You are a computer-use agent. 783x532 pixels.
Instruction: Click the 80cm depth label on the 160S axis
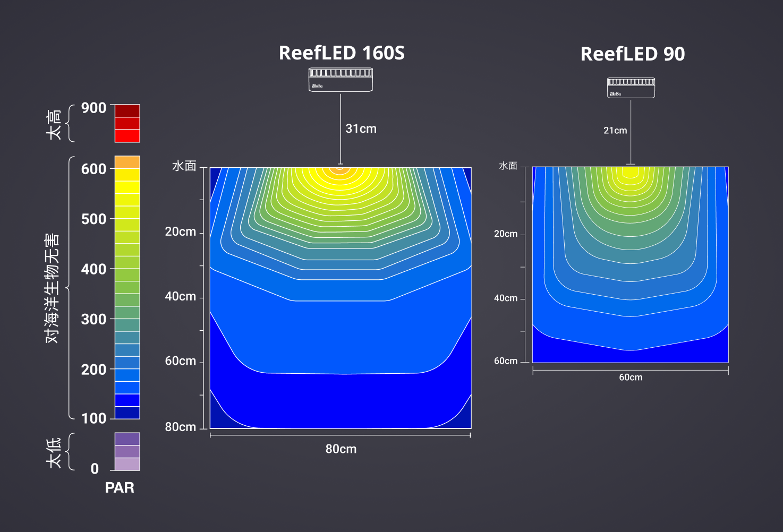click(180, 427)
